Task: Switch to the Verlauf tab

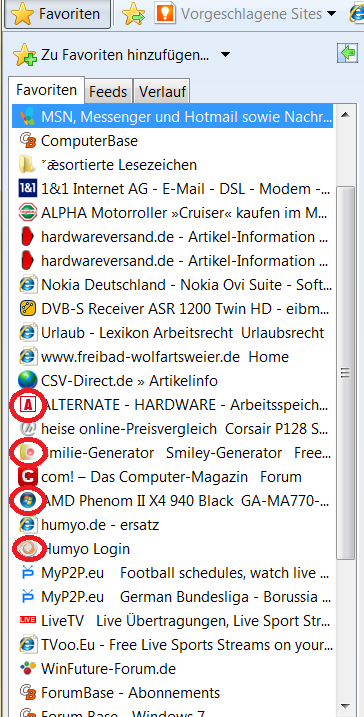Action: tap(162, 92)
